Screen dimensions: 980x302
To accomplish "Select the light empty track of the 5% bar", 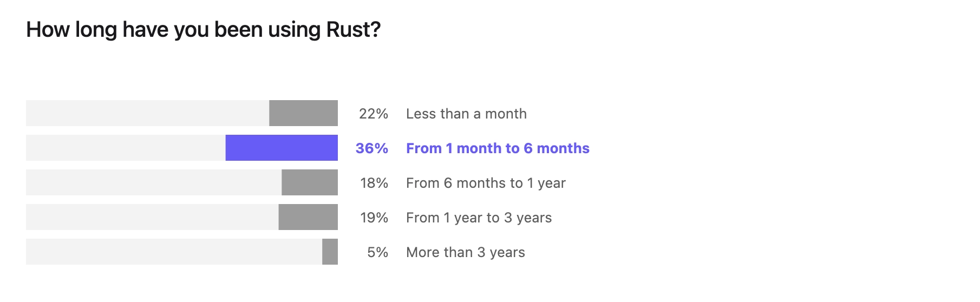I will [x=174, y=252].
